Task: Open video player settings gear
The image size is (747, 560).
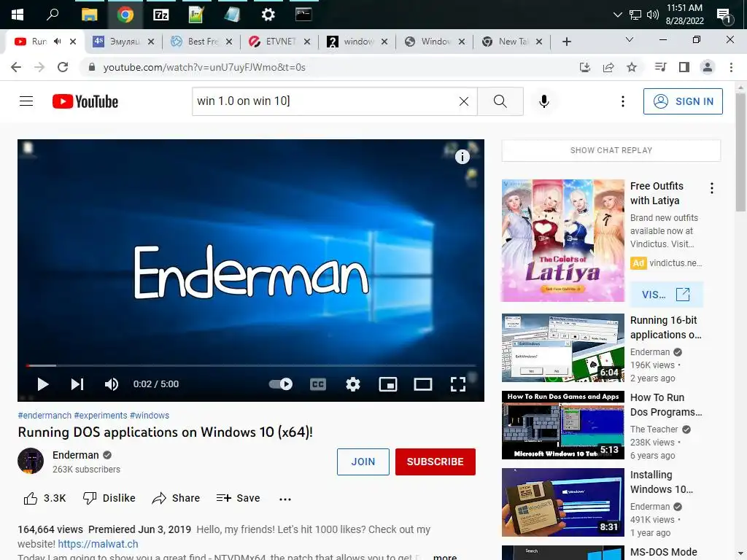Action: coord(353,384)
